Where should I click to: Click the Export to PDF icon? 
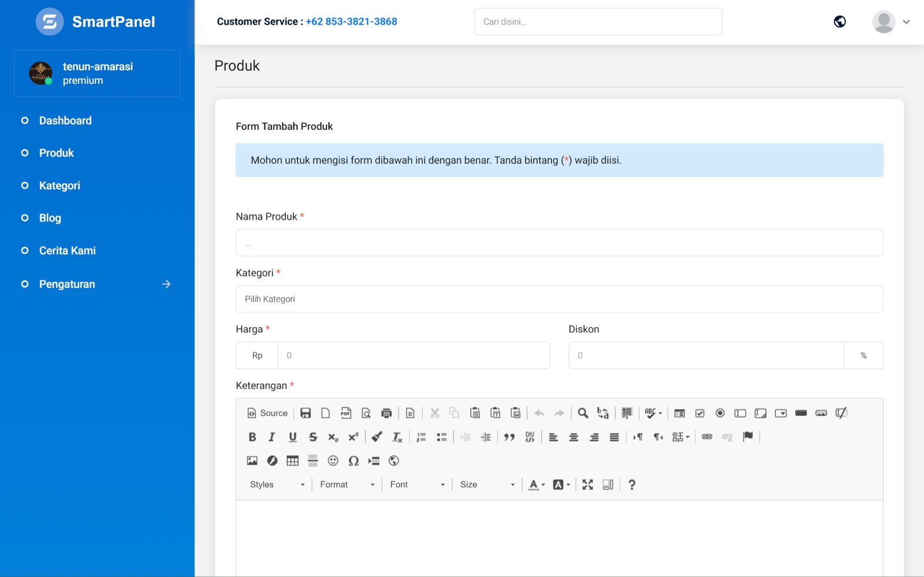(x=346, y=413)
